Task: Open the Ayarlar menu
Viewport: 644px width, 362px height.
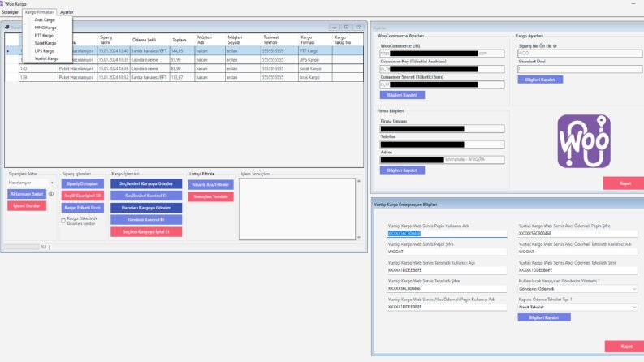Action: (67, 12)
